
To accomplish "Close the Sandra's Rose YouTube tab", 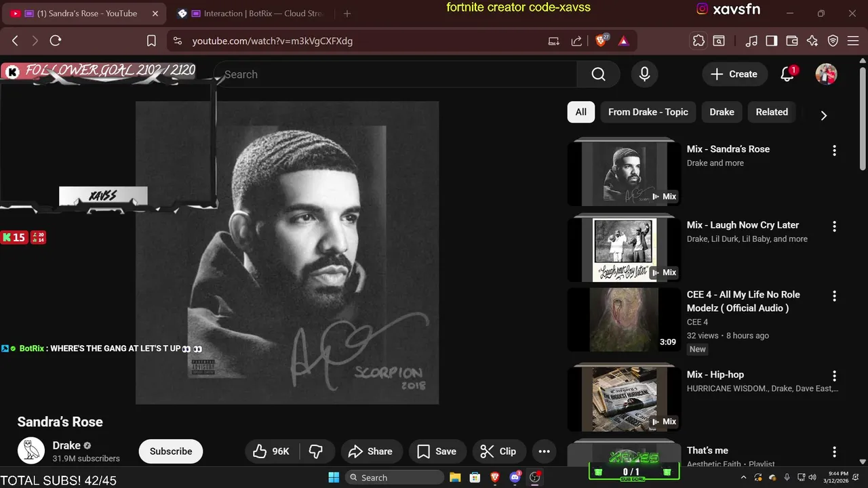I will 155,14.
